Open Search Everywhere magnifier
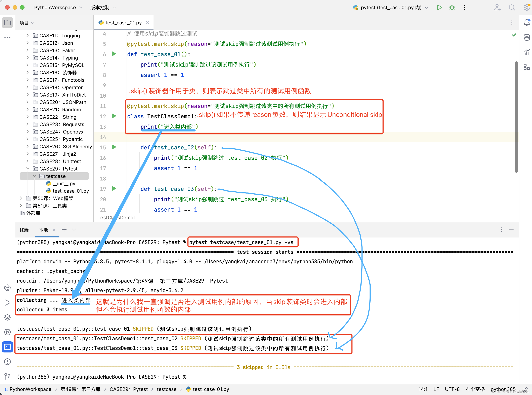The image size is (532, 395). point(512,7)
